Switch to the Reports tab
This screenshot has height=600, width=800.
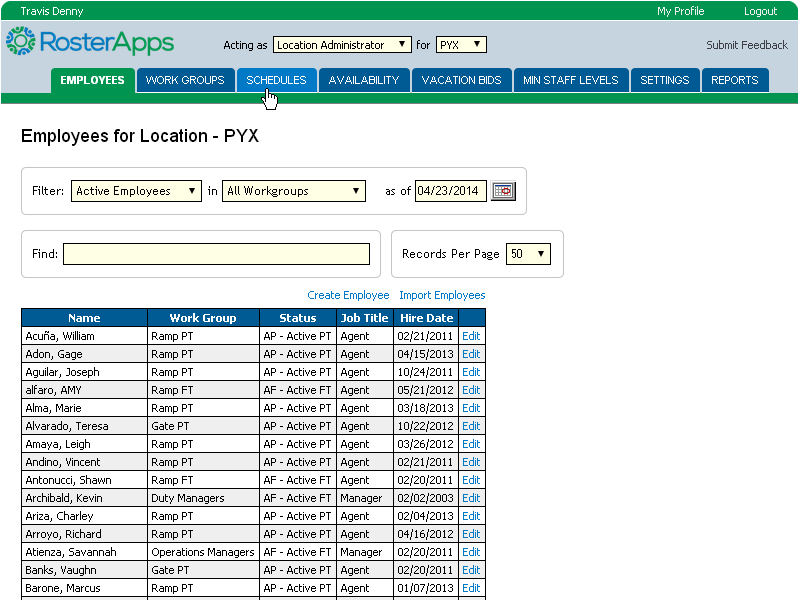(x=734, y=80)
